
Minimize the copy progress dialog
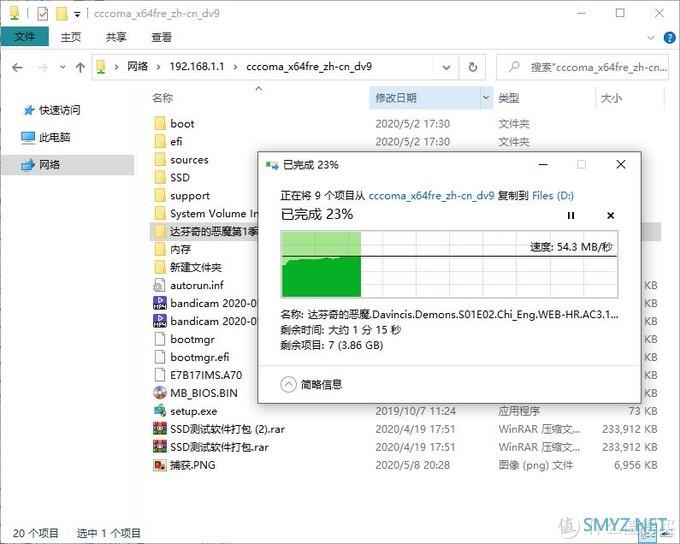pos(543,165)
